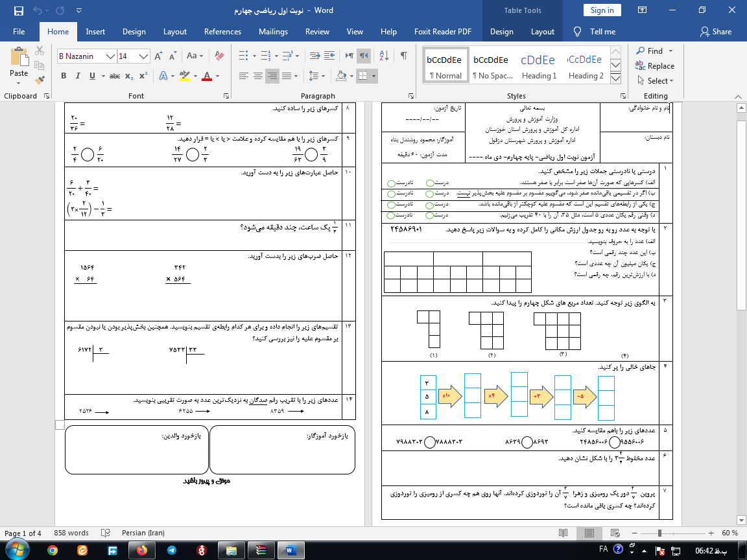The width and height of the screenshot is (747, 560).
Task: Open Firefox from the Windows taskbar
Action: coord(141,550)
